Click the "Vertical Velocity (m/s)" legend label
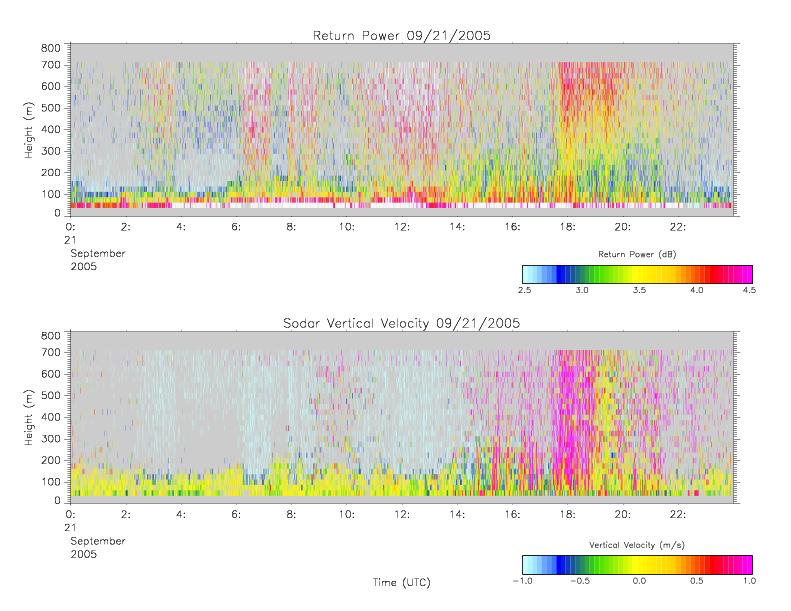The image size is (791, 611). pos(637,545)
